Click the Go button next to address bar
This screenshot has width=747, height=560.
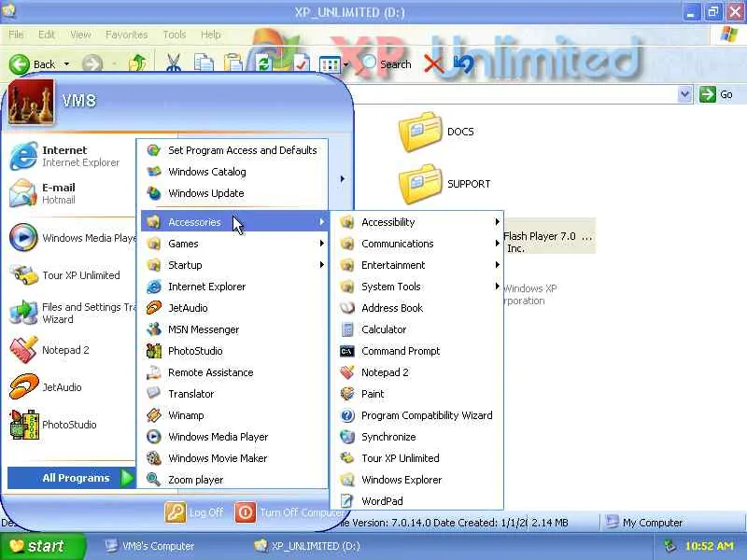(716, 94)
